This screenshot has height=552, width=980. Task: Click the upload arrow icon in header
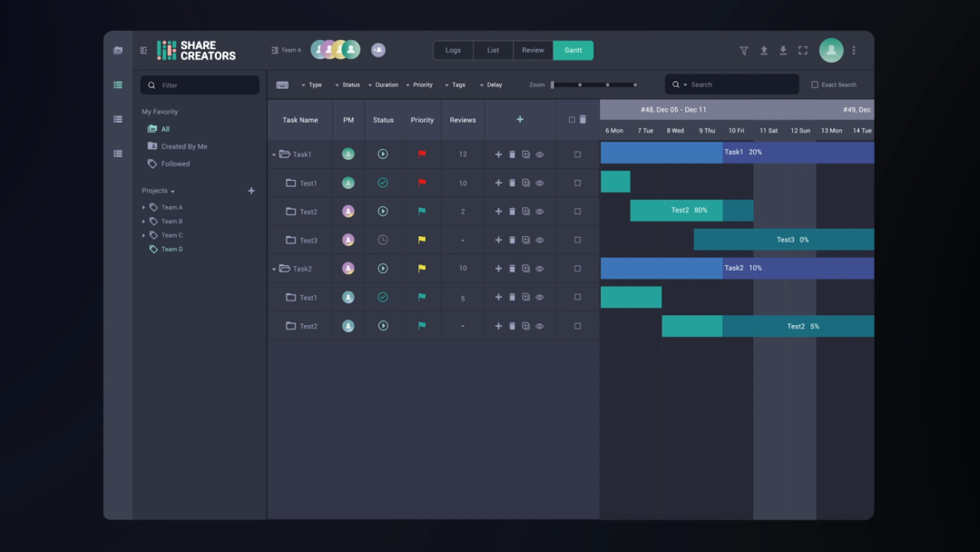764,51
